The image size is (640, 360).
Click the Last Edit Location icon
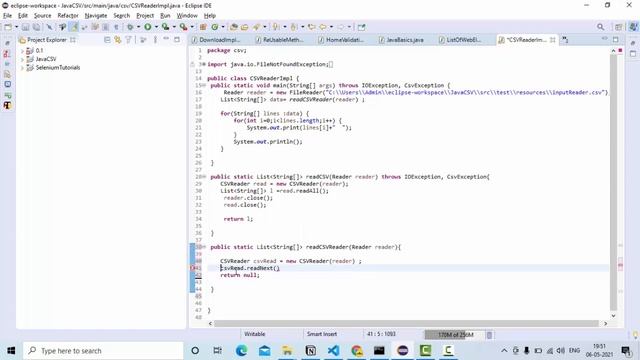[x=311, y=27]
